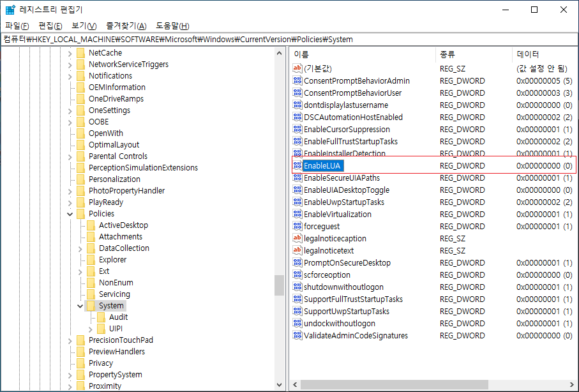The height and width of the screenshot is (392, 579).
Task: Expand the UIPI subkey
Action: coord(91,329)
